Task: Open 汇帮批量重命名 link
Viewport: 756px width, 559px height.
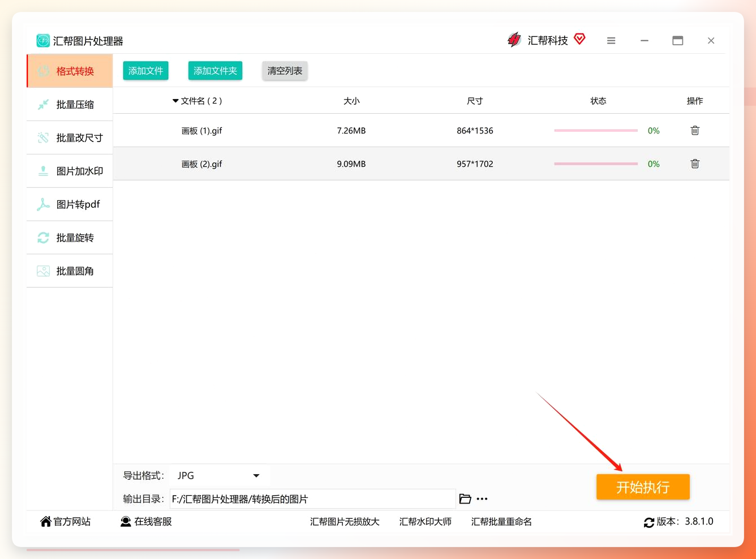Action: tap(501, 522)
